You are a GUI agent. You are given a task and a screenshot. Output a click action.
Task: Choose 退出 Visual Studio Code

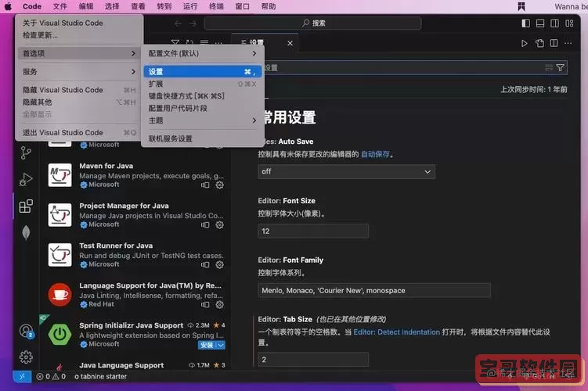click(79, 133)
